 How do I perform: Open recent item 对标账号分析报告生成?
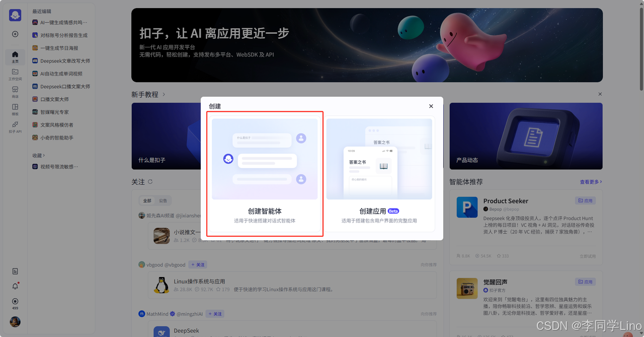click(61, 35)
